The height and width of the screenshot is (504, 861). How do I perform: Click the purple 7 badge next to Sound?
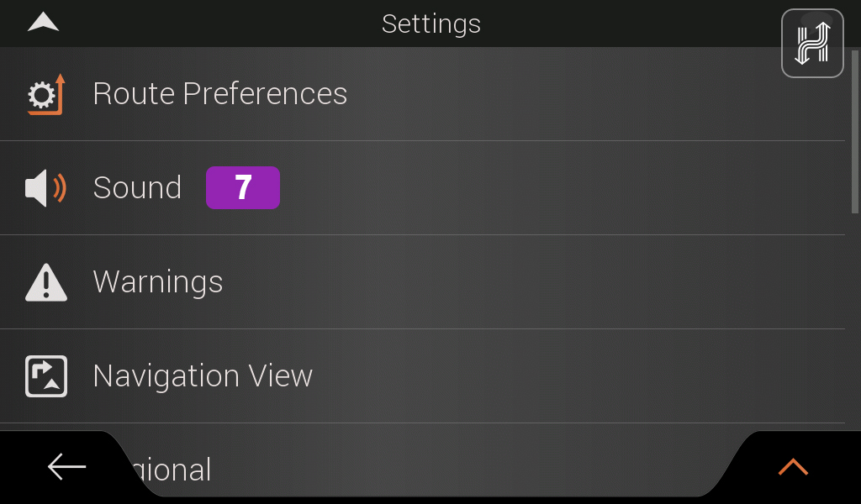243,187
